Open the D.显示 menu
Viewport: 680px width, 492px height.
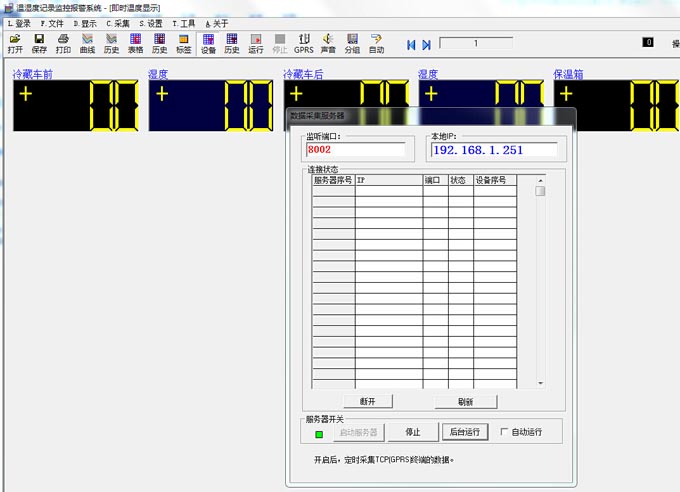point(85,23)
